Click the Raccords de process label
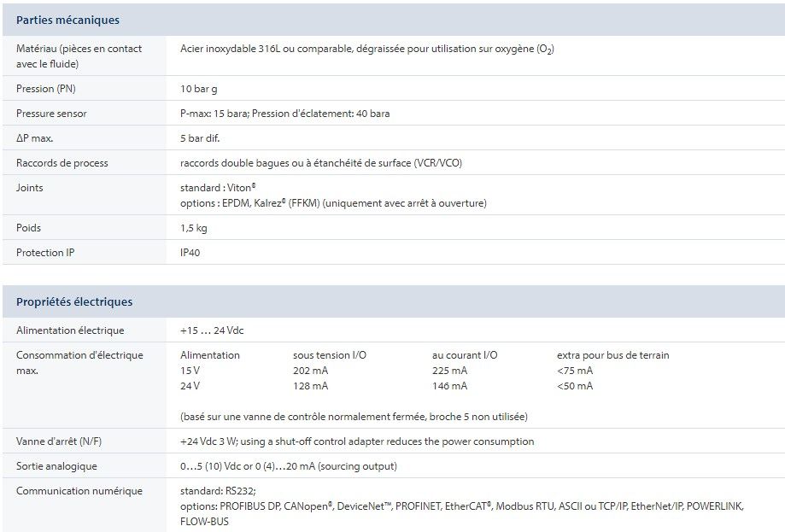This screenshot has width=785, height=532. click(x=62, y=163)
